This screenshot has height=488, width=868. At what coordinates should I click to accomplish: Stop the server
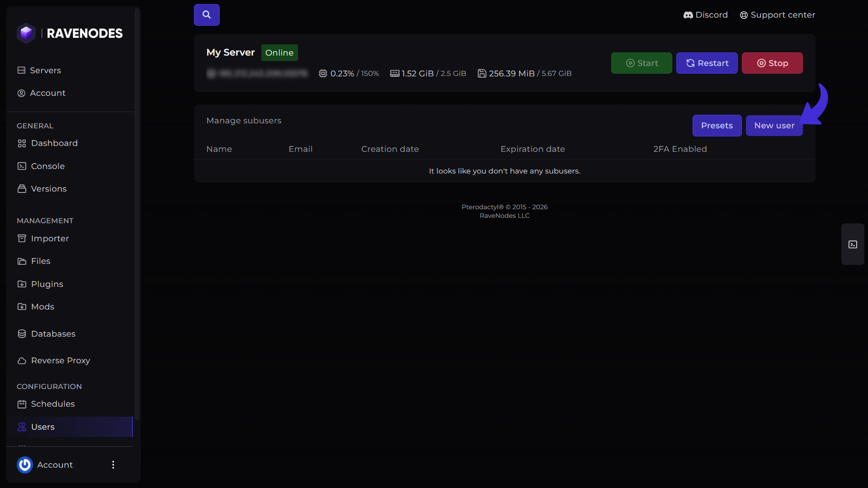click(772, 63)
